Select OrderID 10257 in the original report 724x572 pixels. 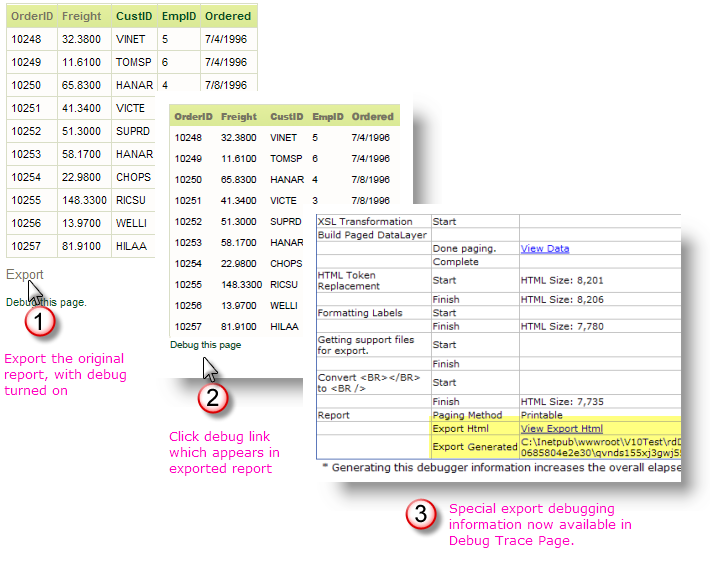(26, 246)
